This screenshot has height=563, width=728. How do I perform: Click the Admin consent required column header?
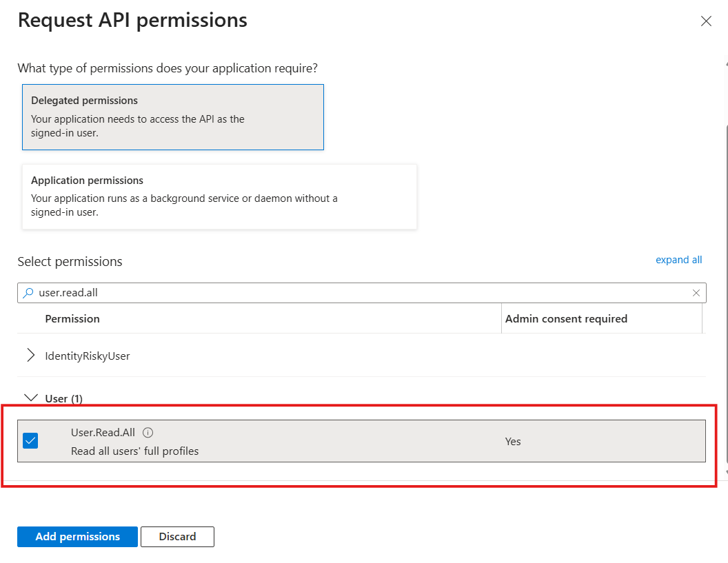click(566, 319)
